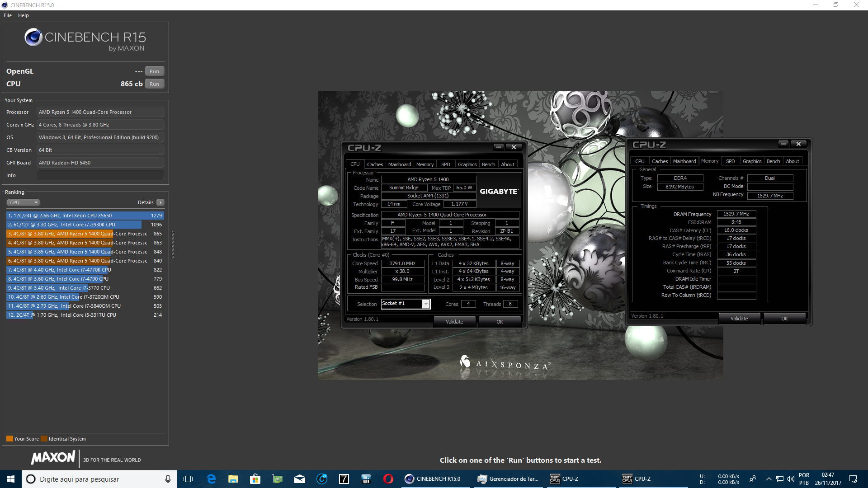This screenshot has width=868, height=488.
Task: Switch to Caches tab in right CPU-Z window
Action: 660,161
